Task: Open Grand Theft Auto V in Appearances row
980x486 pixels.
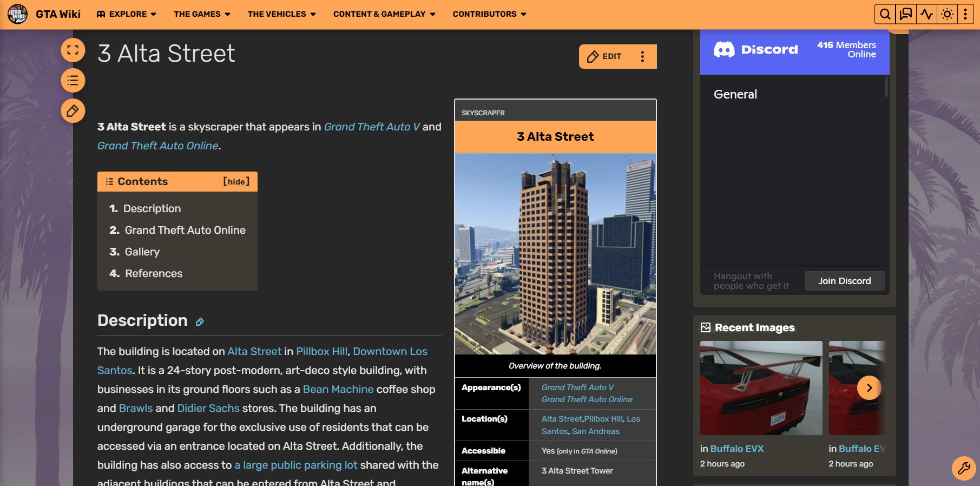Action: tap(578, 388)
